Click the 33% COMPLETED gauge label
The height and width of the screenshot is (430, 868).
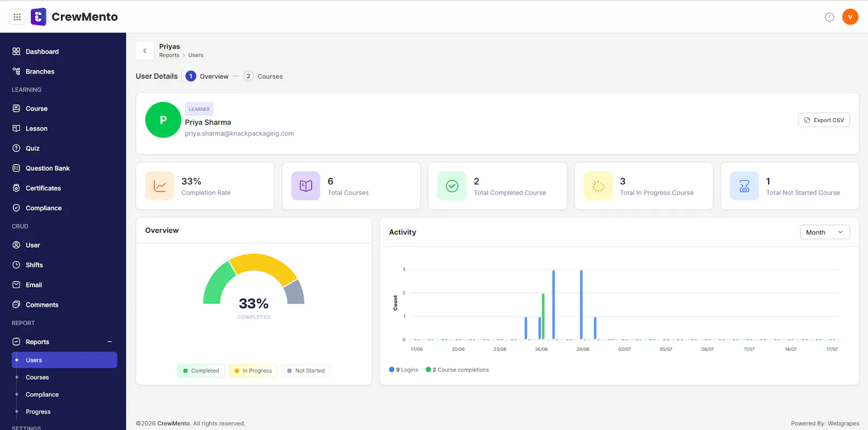(x=253, y=307)
